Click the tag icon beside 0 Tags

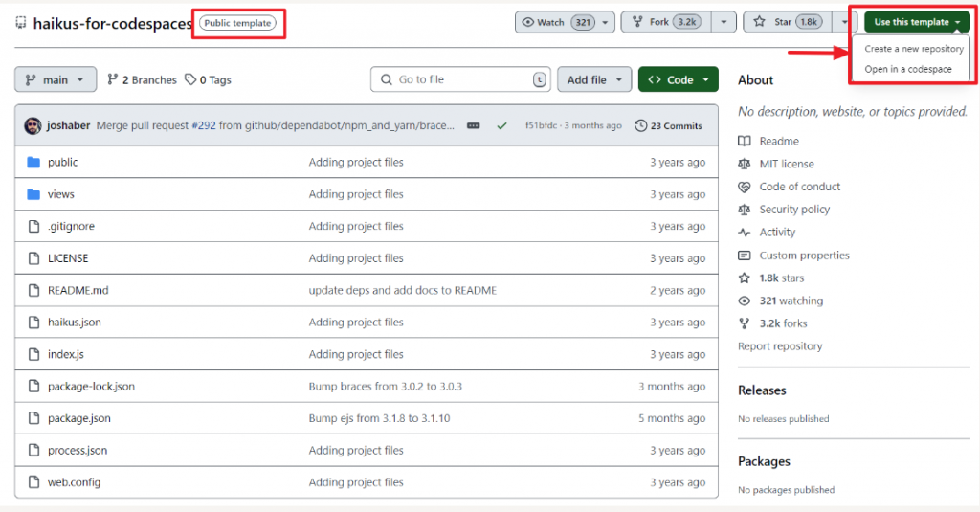tap(190, 79)
